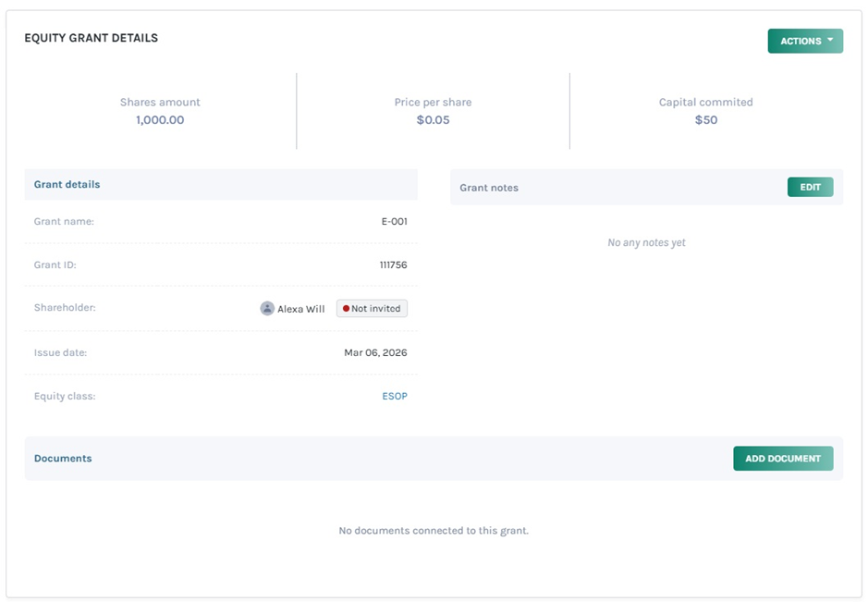The image size is (868, 602).
Task: Select the shareholder name Alexa Will
Action: [x=301, y=309]
